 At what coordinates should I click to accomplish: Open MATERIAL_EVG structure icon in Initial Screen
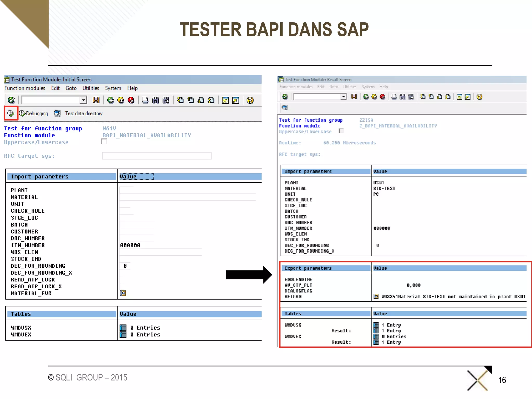(123, 293)
